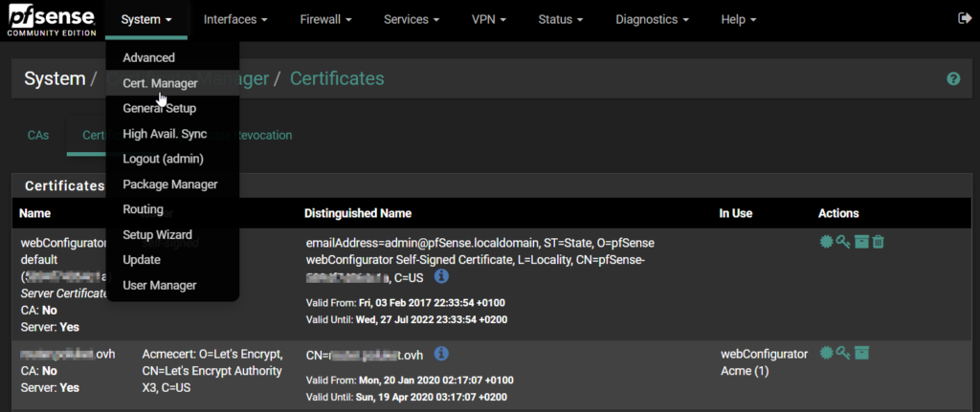This screenshot has width=980, height=412.
Task: Show info icon next to C=US distinguished name
Action: click(x=441, y=276)
